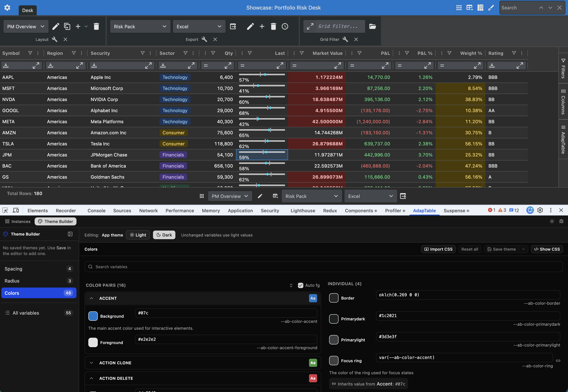Collapse the Theme Builder sidebar panel icon
This screenshot has height=392, width=568.
pyautogui.click(x=70, y=234)
